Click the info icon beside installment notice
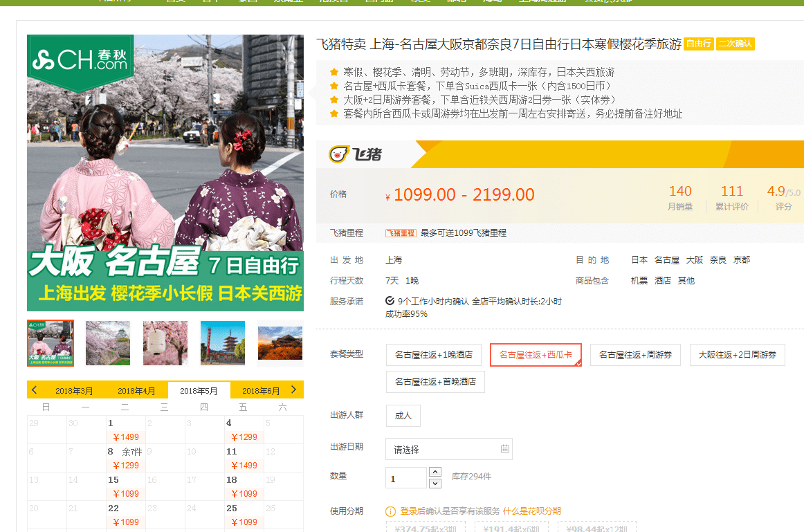Screen dimensions: 804x532 [390, 511]
